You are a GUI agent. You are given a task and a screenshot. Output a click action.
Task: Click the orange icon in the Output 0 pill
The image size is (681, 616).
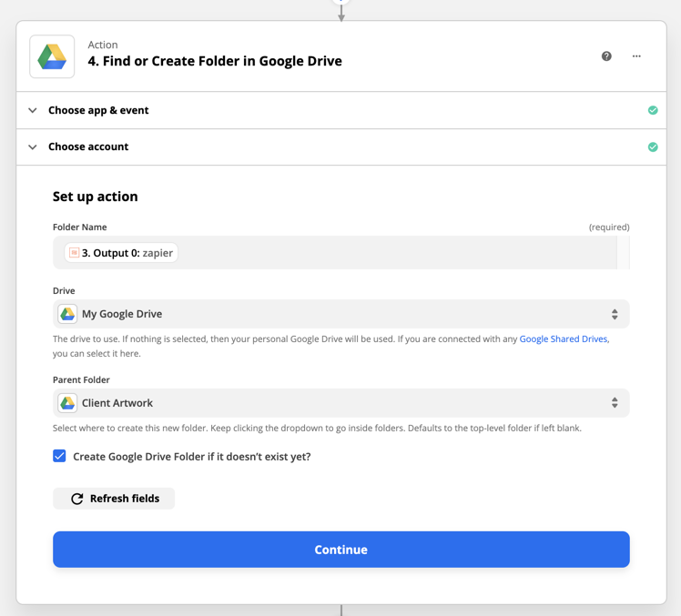[x=75, y=253]
